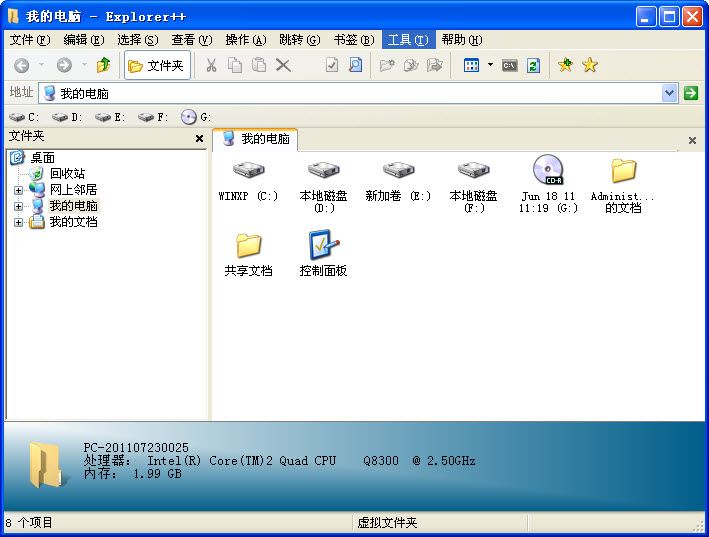
Task: Select the Administrator 的文档 folder
Action: click(x=623, y=170)
